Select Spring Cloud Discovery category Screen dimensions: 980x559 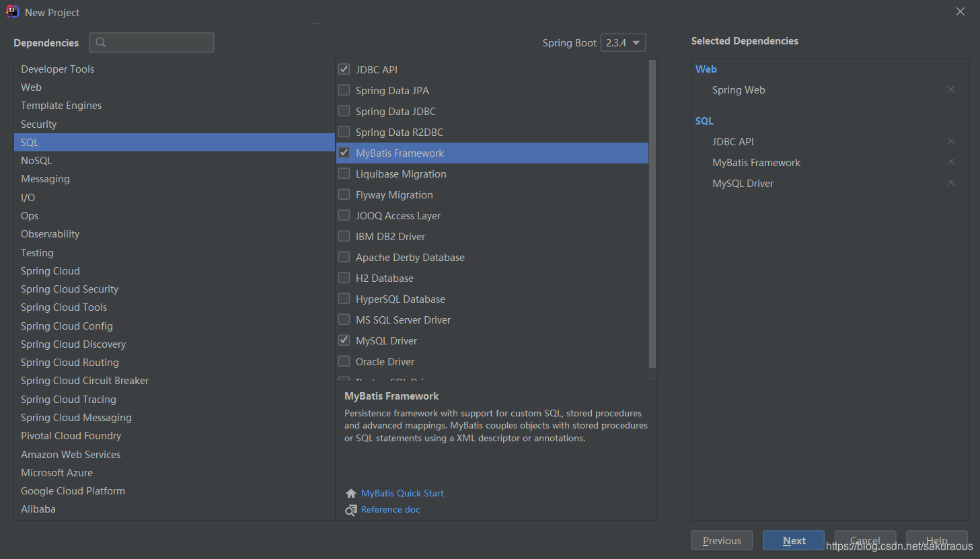click(174, 344)
